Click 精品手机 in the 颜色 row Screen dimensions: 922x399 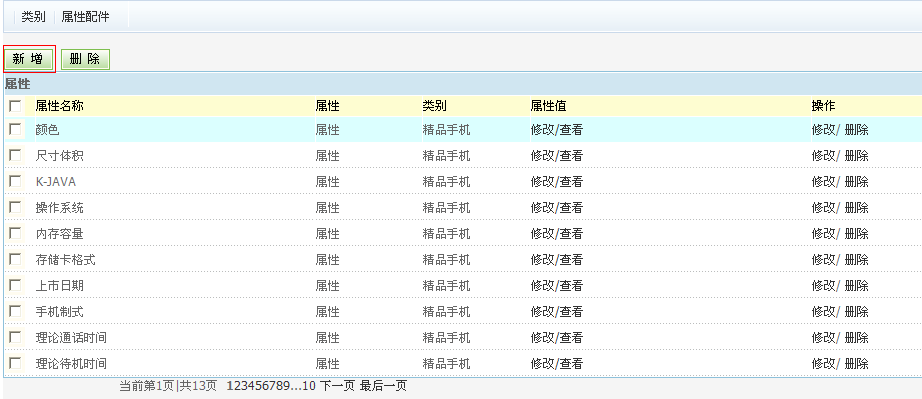pyautogui.click(x=446, y=130)
